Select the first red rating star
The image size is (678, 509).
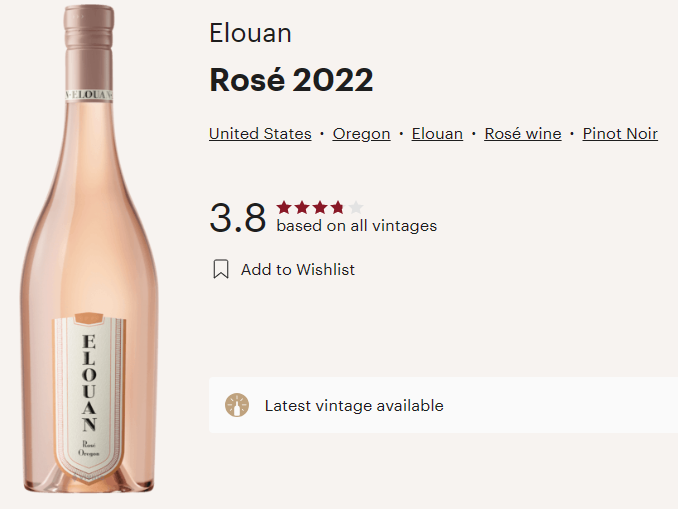[284, 208]
